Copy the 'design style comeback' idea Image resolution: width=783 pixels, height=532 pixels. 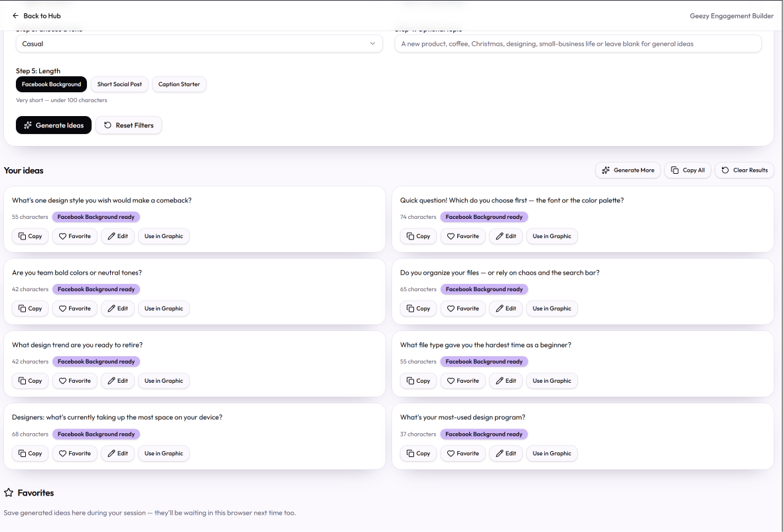coord(30,236)
